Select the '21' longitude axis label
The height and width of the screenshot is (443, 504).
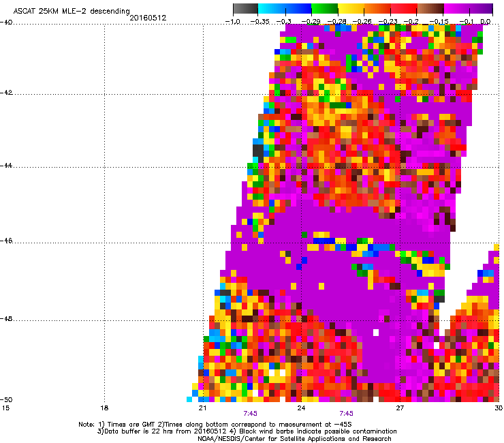(x=202, y=408)
